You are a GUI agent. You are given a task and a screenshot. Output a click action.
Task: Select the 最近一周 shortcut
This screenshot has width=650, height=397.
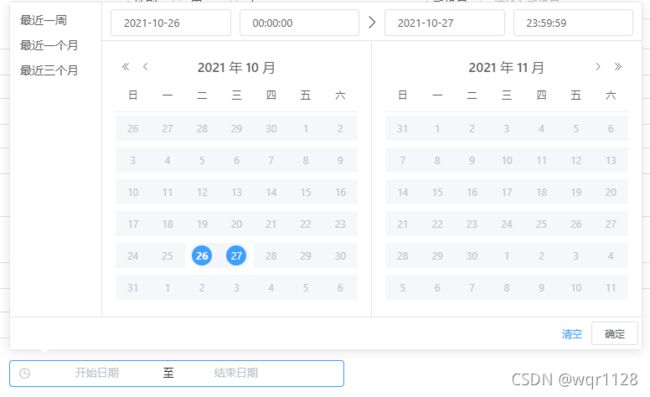point(44,20)
